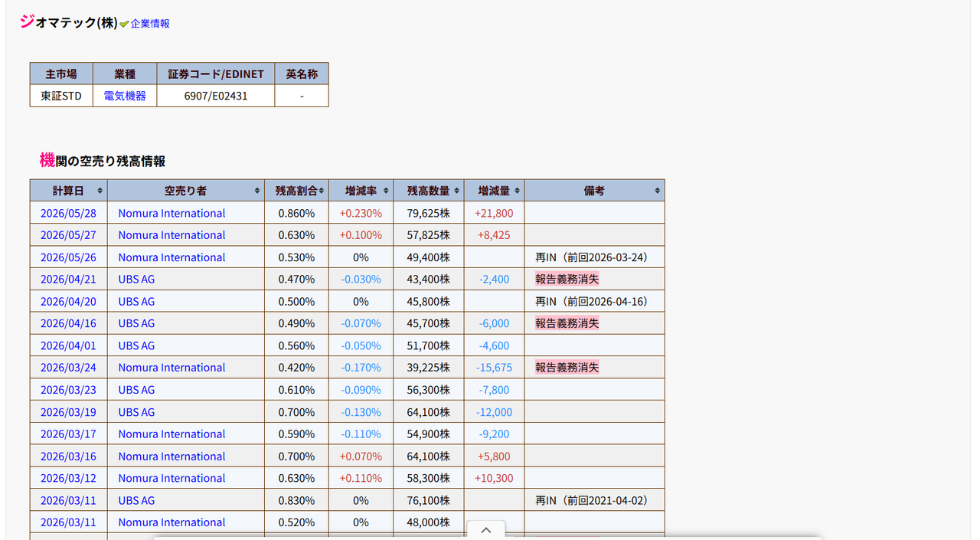Select the 76,100株 balance quantity cell
Screen dimensions: 980x540
click(x=429, y=500)
